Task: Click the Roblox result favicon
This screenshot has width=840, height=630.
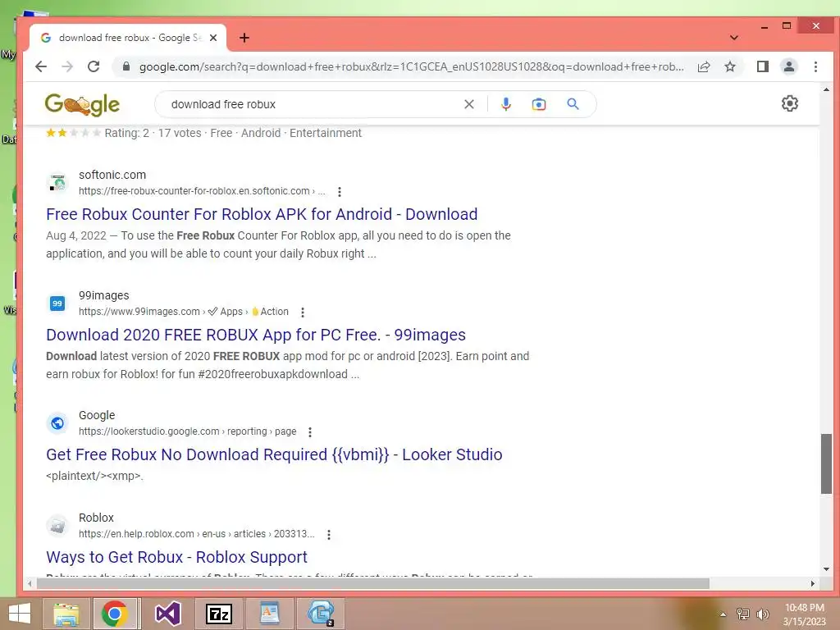Action: (57, 526)
